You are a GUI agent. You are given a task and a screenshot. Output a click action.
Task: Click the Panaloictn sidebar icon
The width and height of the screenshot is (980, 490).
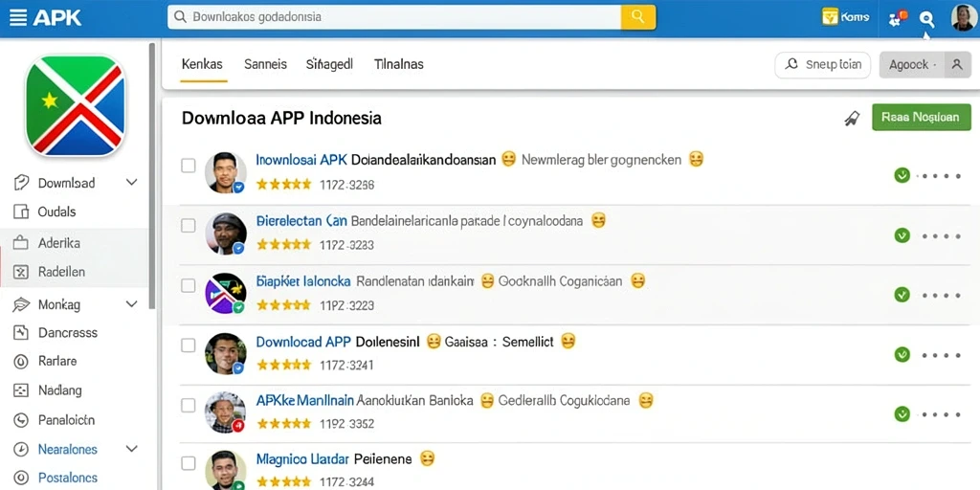pos(21,419)
